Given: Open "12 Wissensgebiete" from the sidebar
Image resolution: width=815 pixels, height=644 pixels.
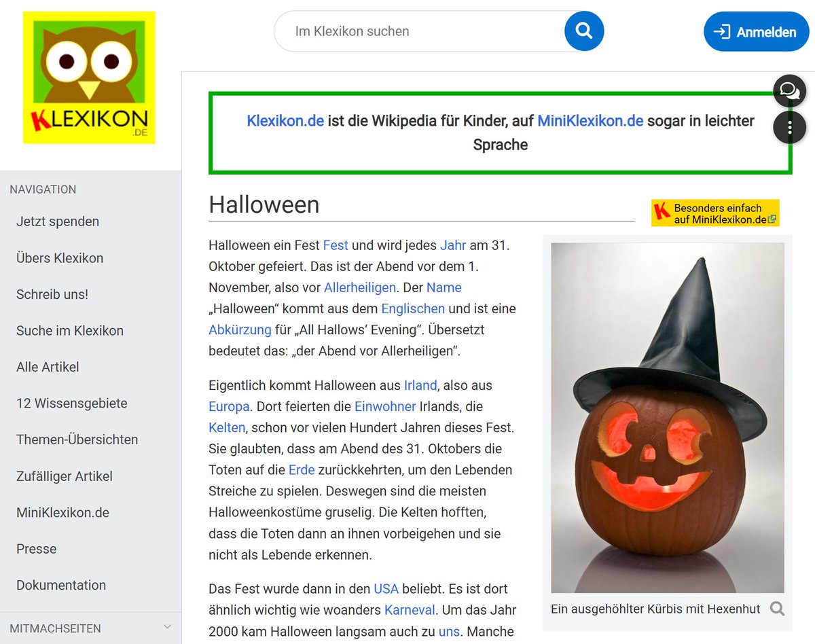Looking at the screenshot, I should click(x=71, y=403).
